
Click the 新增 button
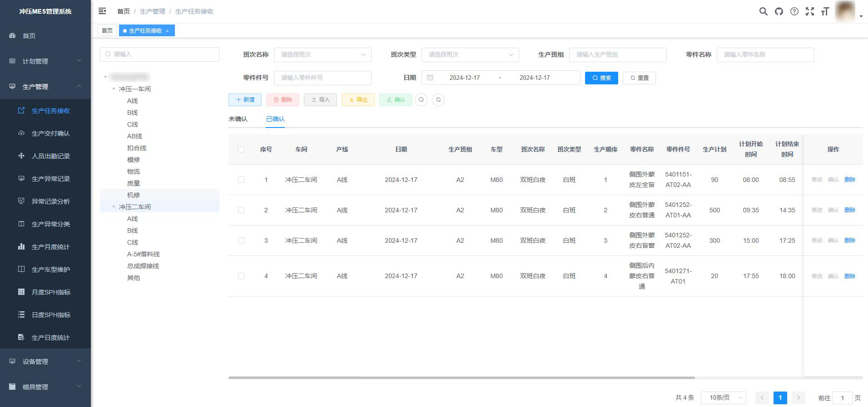click(245, 100)
